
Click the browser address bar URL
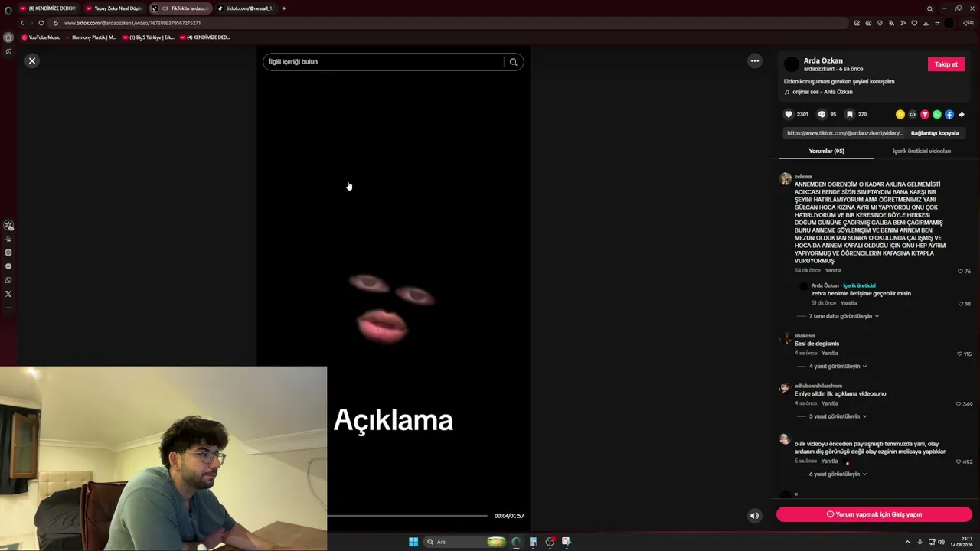point(132,23)
